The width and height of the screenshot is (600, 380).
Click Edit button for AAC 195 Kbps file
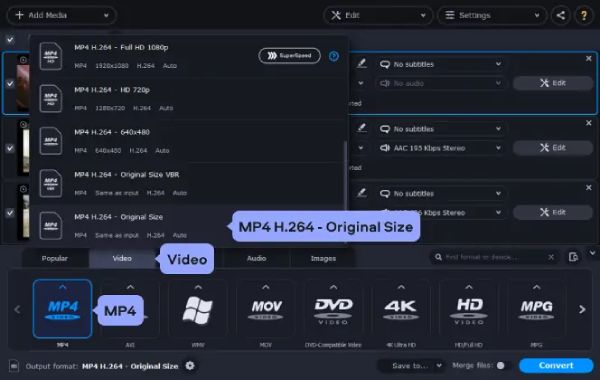coord(553,148)
